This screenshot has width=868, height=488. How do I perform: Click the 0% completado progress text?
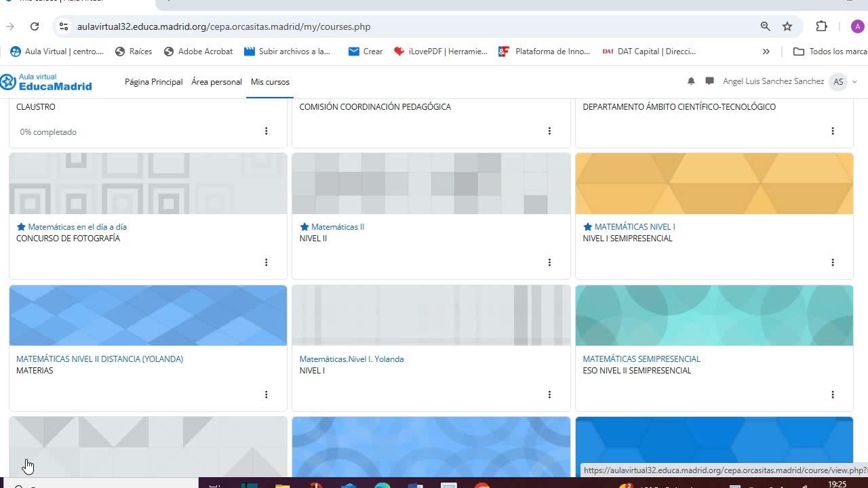(48, 132)
